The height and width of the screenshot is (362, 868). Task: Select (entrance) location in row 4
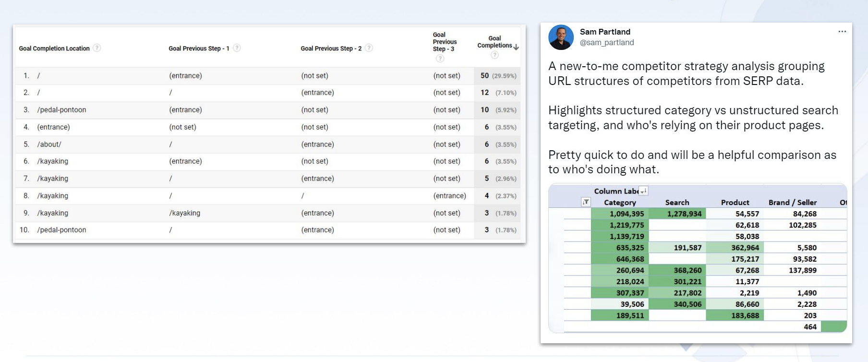click(x=53, y=127)
